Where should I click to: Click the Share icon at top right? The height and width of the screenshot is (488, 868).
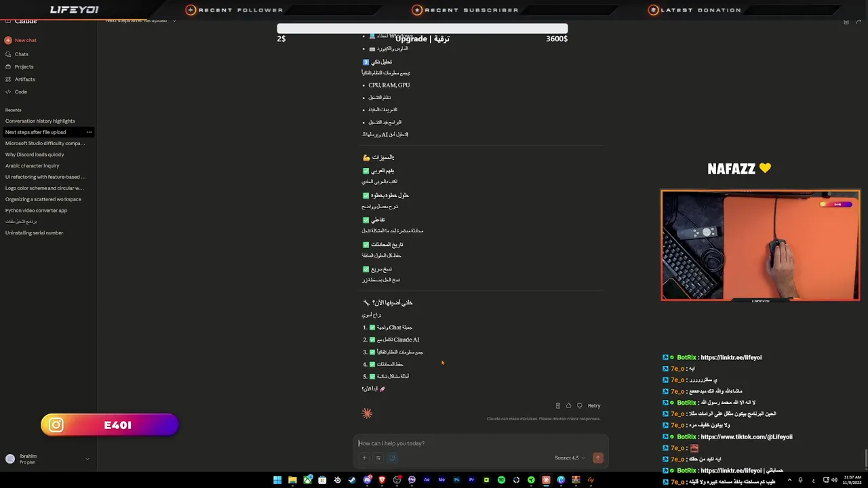[859, 22]
